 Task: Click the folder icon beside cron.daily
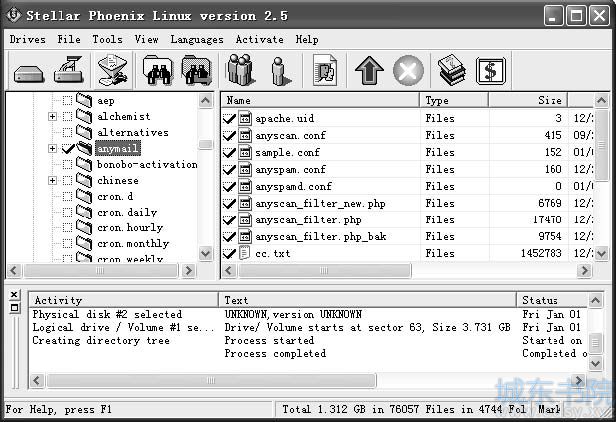coord(84,212)
